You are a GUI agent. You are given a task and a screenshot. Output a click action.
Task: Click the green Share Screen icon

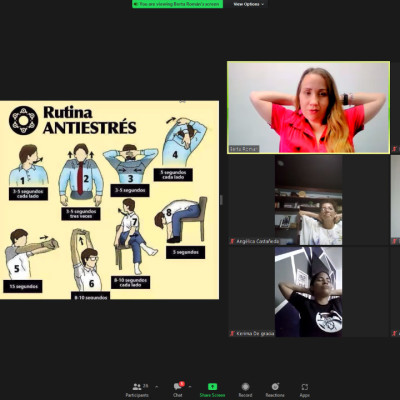tap(212, 387)
